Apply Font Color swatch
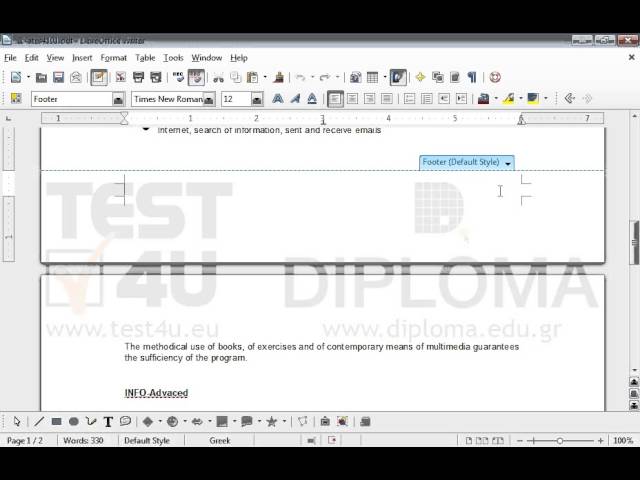This screenshot has height=480, width=640. (484, 99)
